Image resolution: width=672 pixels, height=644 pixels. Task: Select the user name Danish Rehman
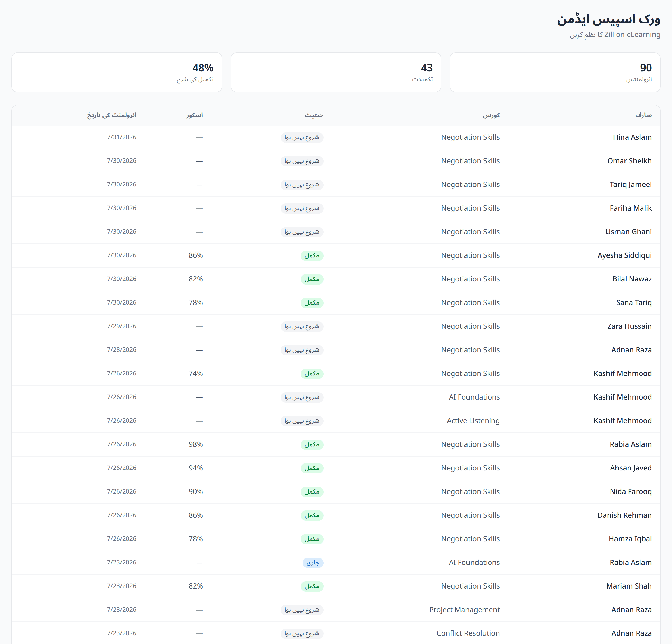coord(624,515)
